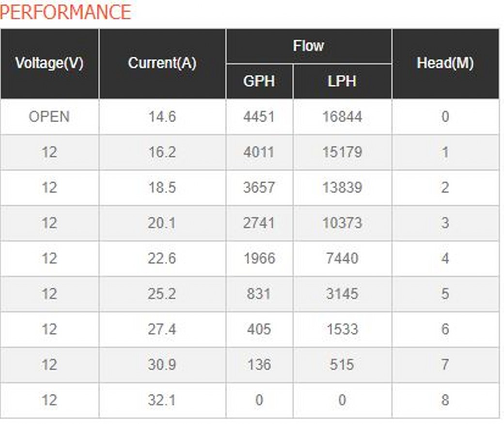Click the 32.1 current cell
The image size is (504, 424).
162,400
